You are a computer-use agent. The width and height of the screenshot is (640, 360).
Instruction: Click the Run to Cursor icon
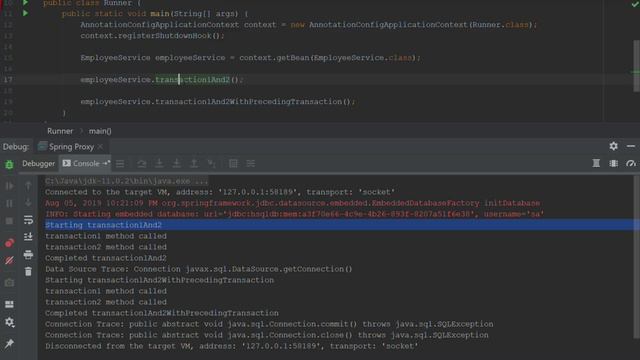click(x=211, y=164)
